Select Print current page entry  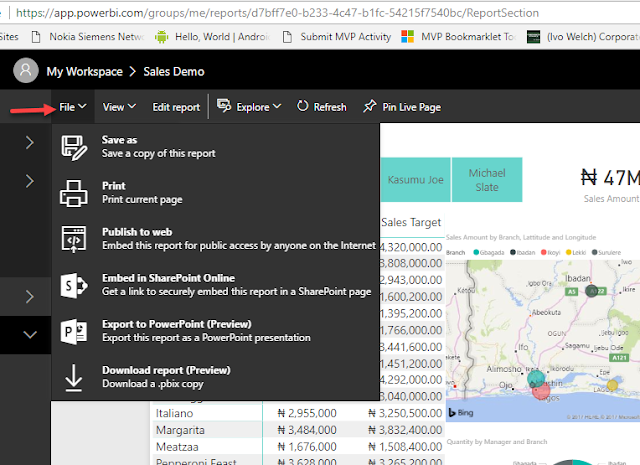(x=216, y=194)
